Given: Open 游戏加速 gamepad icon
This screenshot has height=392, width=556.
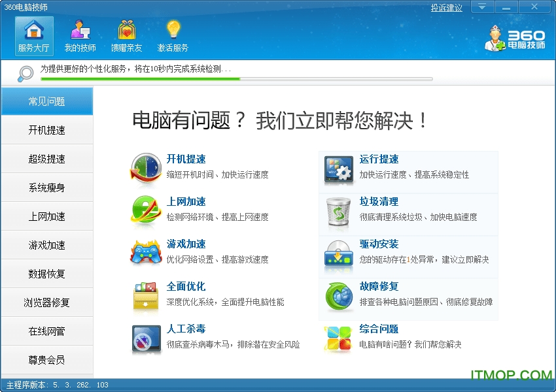Looking at the screenshot, I should [146, 252].
